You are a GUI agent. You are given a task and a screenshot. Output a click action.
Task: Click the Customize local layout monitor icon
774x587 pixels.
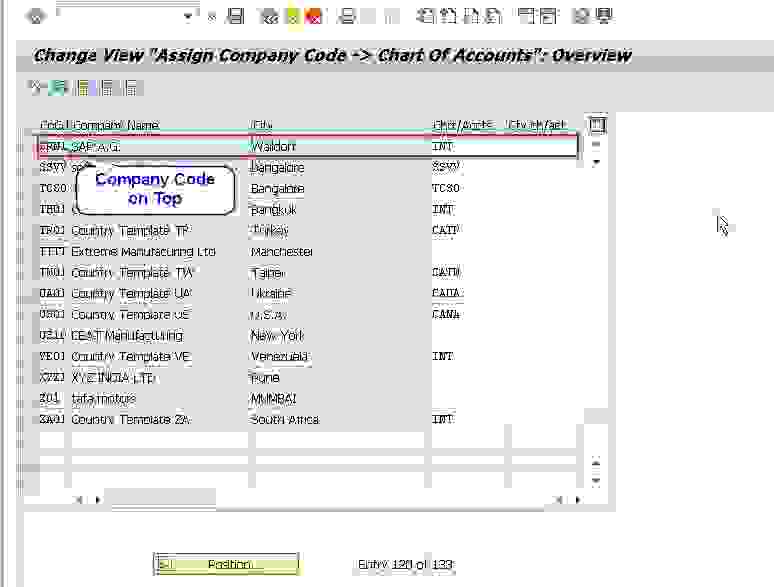pyautogui.click(x=603, y=16)
